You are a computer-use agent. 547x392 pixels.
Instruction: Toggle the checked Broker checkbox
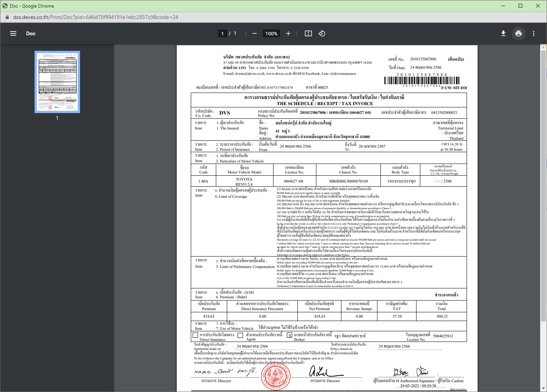click(289, 335)
